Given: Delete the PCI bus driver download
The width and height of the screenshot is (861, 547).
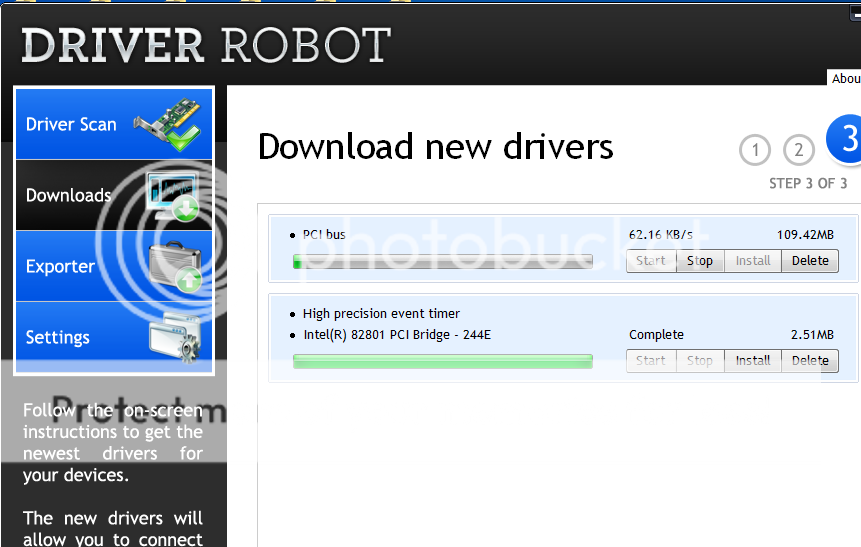Looking at the screenshot, I should point(810,261).
